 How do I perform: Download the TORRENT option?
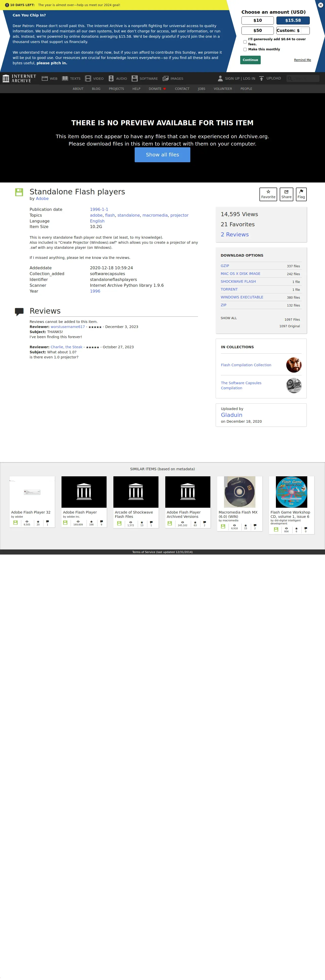coord(229,290)
